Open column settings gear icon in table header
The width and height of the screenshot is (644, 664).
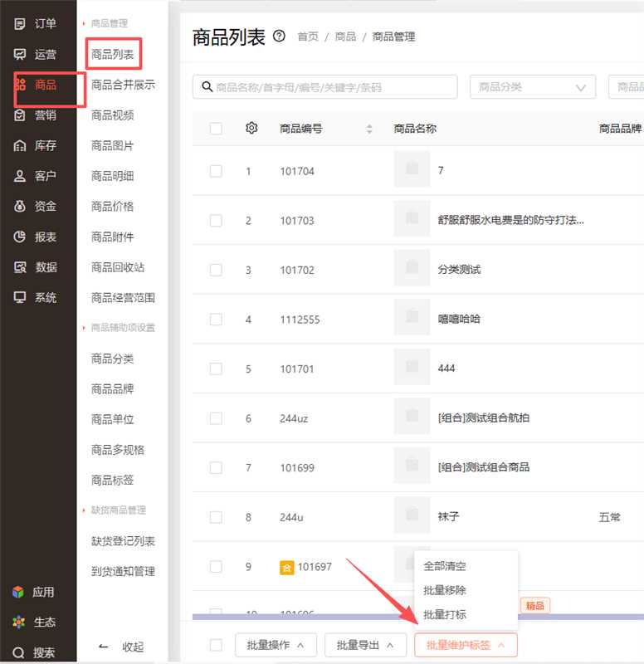251,128
